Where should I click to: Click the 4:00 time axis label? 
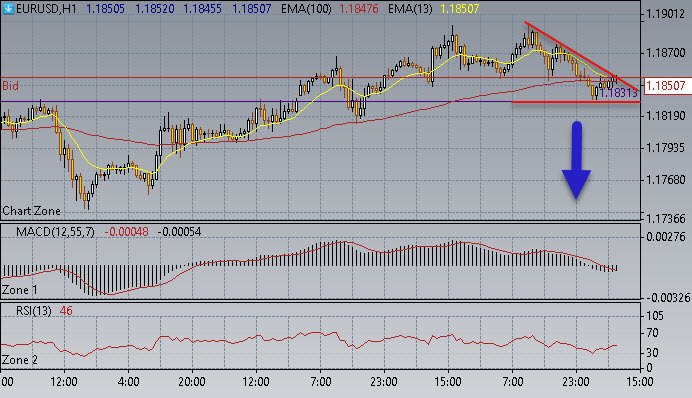click(x=128, y=382)
